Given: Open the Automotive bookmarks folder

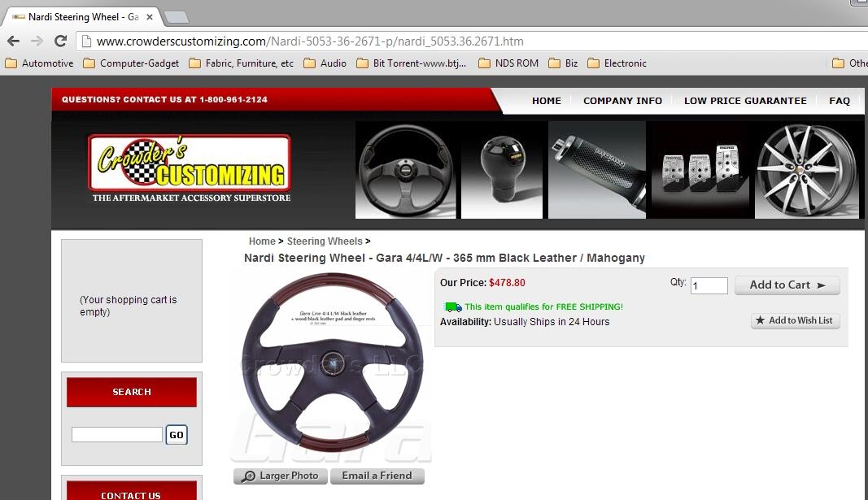Looking at the screenshot, I should (39, 63).
